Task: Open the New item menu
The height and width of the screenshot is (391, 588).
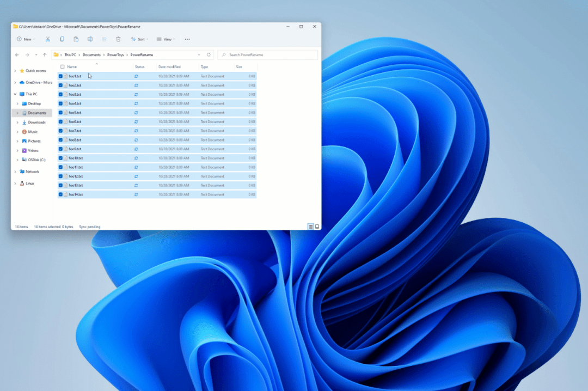Action: click(25, 39)
